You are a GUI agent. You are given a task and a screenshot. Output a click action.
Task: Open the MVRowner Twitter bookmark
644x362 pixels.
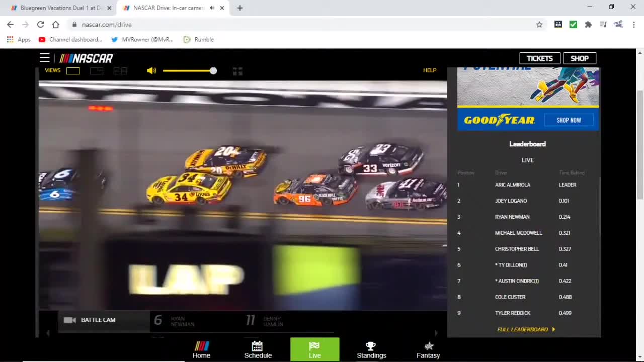(142, 40)
